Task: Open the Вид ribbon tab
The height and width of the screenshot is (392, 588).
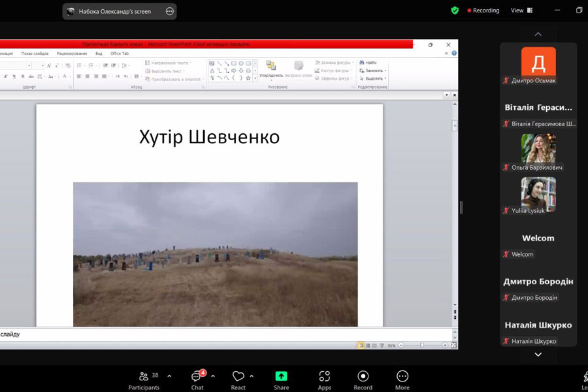Action: 99,54
